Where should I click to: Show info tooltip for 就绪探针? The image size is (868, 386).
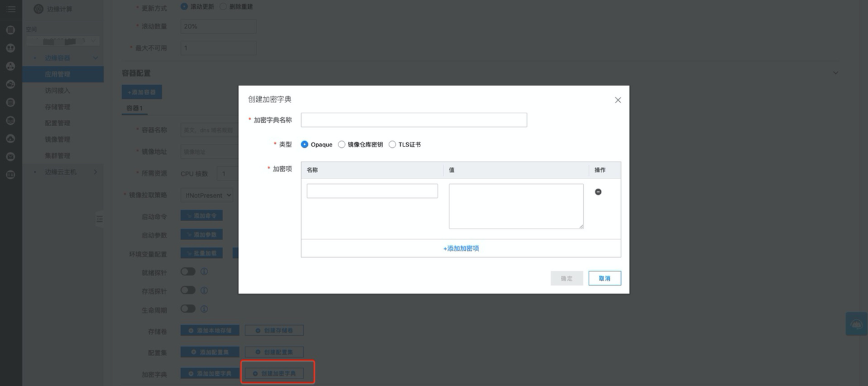(204, 271)
